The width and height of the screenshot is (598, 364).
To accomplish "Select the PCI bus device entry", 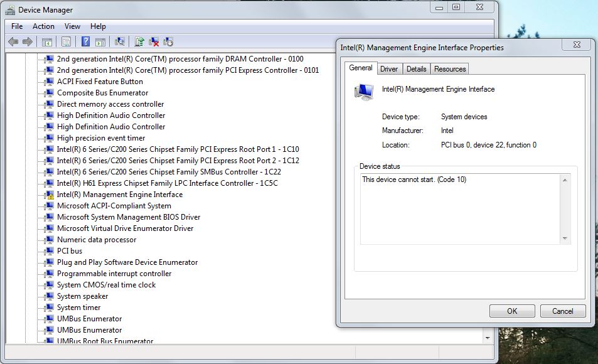I will (x=69, y=251).
